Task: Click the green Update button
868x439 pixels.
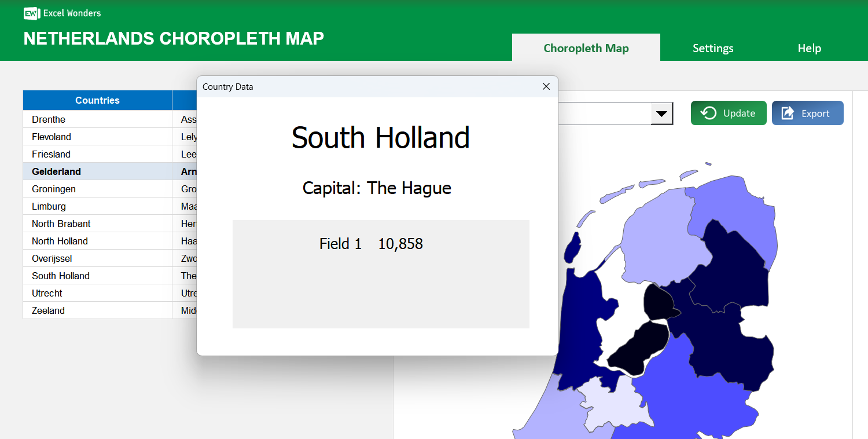Action: coord(729,113)
